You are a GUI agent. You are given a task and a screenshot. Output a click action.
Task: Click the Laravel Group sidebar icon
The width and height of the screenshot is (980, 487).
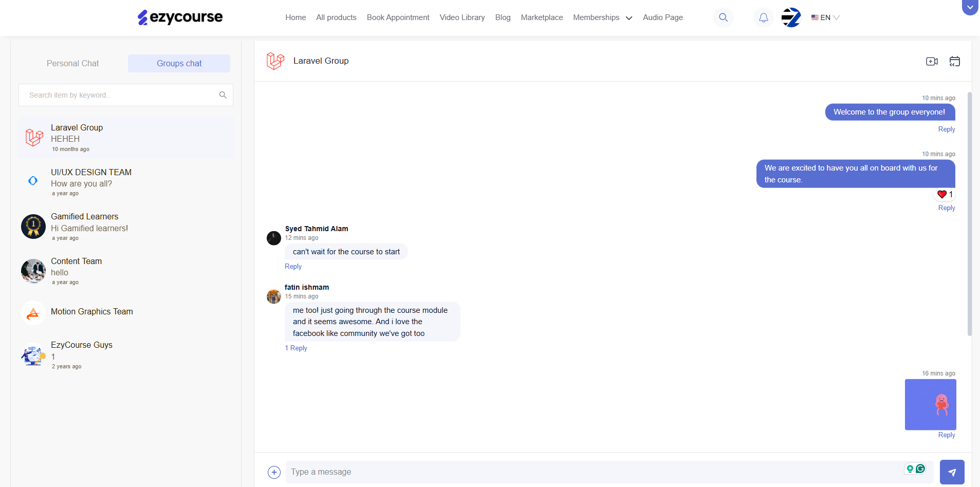(34, 138)
